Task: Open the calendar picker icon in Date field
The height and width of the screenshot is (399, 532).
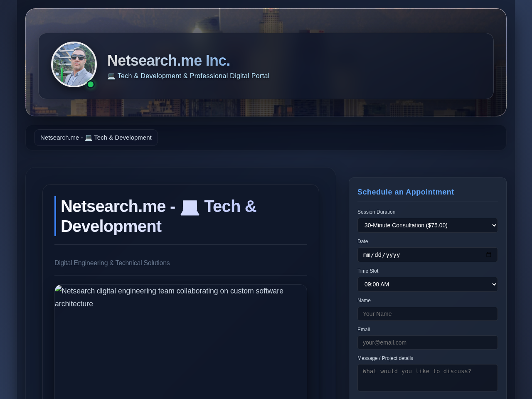Action: 489,255
